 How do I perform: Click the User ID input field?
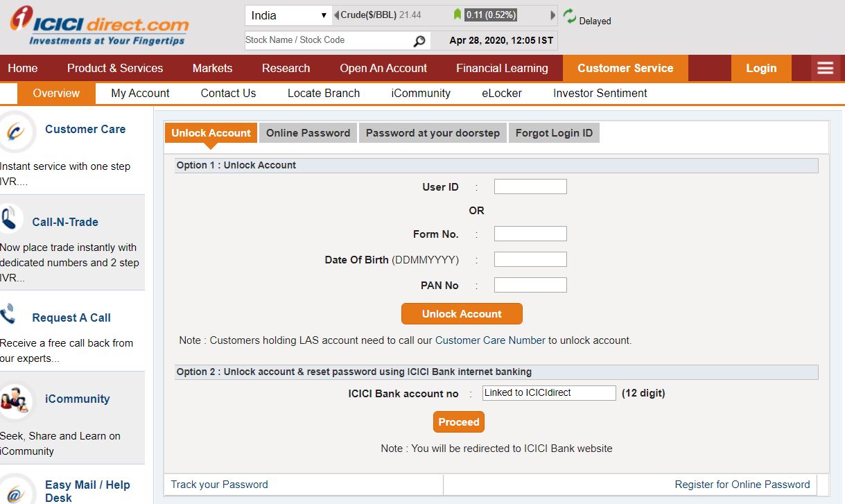tap(530, 186)
